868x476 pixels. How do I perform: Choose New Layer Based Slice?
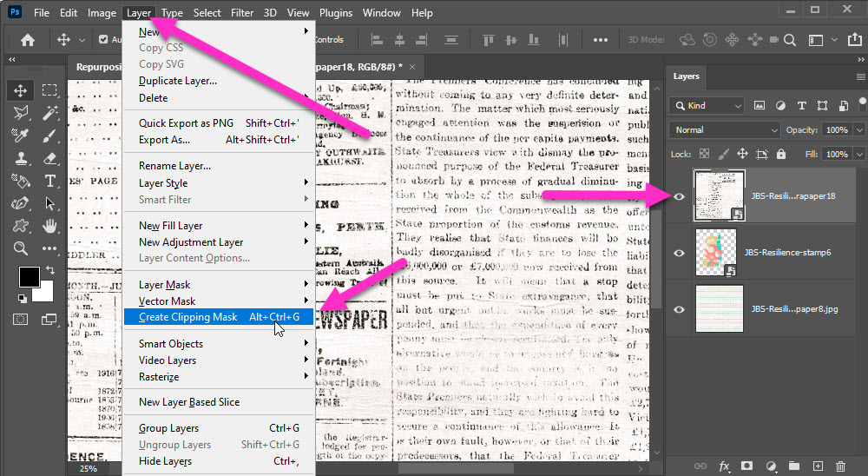(x=220, y=402)
